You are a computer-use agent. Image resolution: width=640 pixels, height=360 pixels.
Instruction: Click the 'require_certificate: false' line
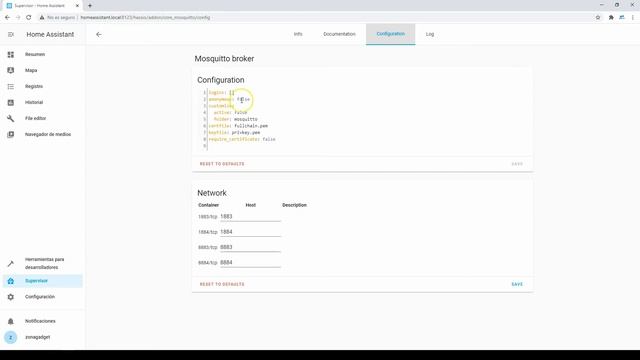242,139
